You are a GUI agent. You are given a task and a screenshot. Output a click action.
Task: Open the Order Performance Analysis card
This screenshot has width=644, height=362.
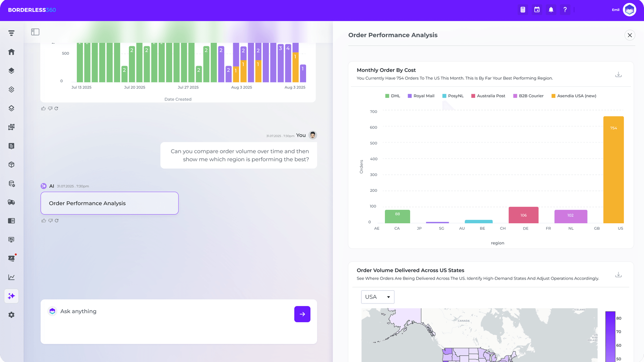coord(109,203)
